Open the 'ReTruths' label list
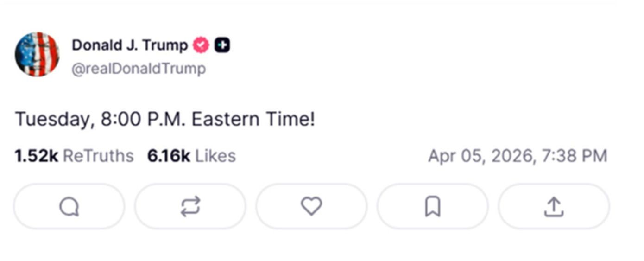The width and height of the screenshot is (644, 261). tap(98, 156)
